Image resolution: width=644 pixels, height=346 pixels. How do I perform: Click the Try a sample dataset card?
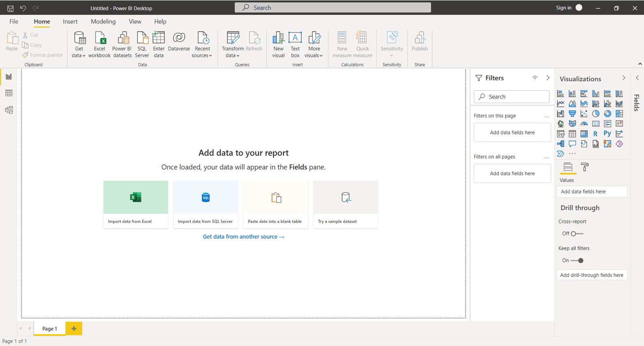346,204
